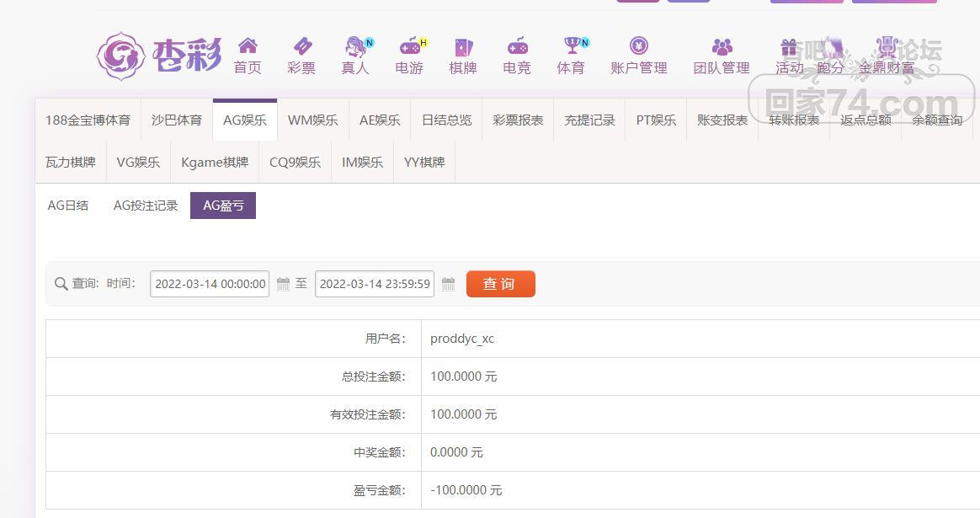Switch to PT娱乐 tab
980x518 pixels.
point(656,120)
